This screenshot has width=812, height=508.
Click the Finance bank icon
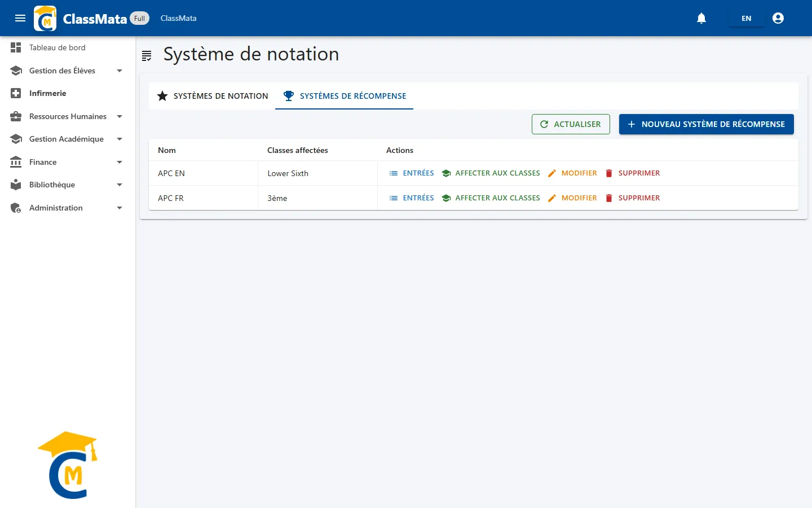pyautogui.click(x=16, y=162)
